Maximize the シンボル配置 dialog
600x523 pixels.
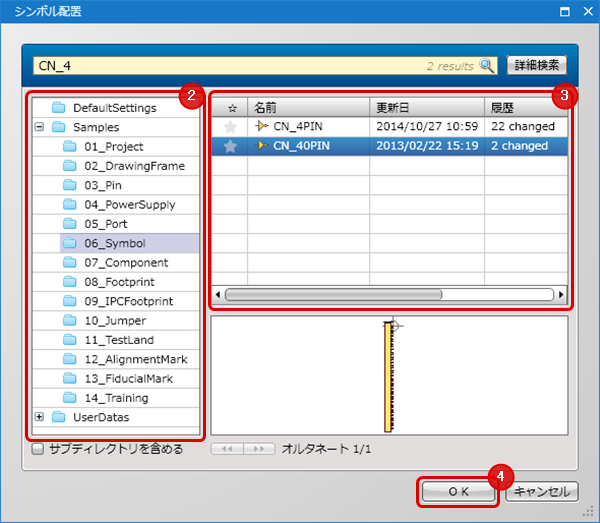pyautogui.click(x=565, y=11)
